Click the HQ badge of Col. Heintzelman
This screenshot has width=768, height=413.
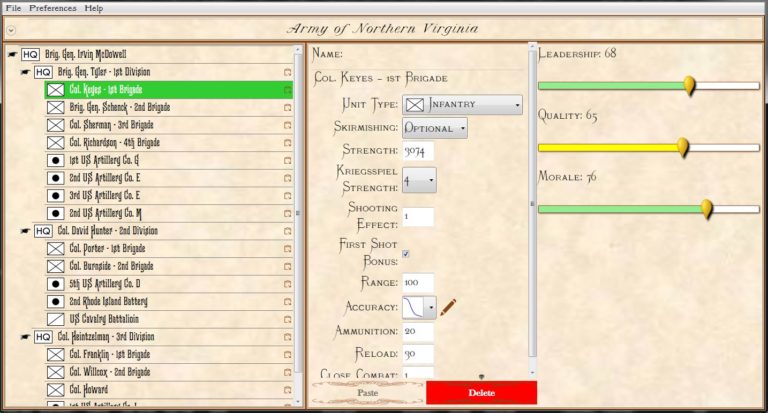pyautogui.click(x=43, y=337)
